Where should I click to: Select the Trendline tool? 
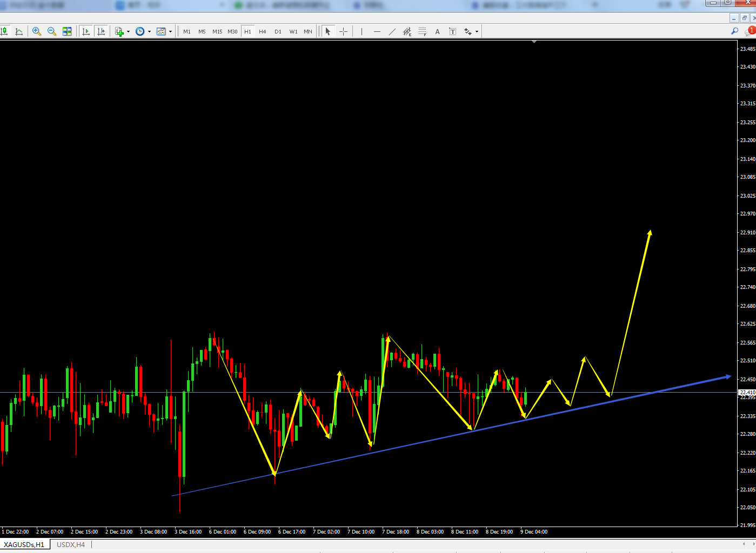click(392, 31)
